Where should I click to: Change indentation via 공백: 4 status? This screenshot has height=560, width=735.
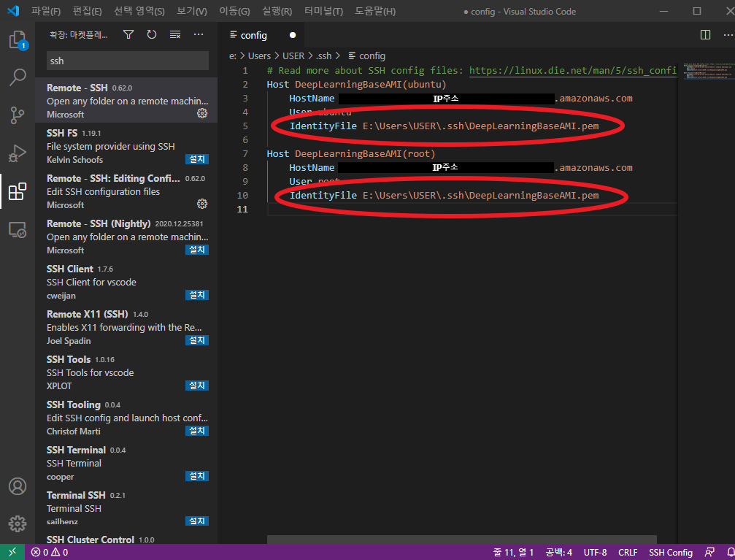(x=559, y=553)
